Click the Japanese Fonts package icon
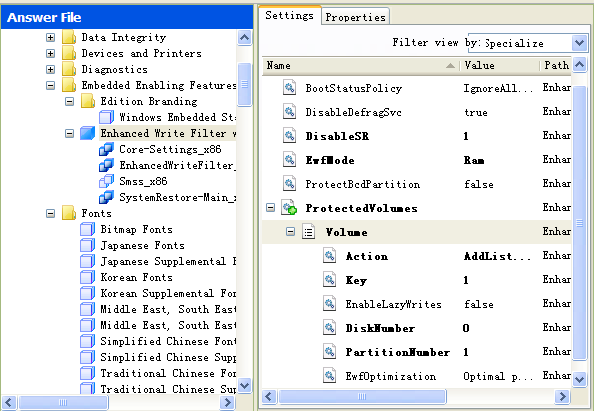 click(88, 245)
